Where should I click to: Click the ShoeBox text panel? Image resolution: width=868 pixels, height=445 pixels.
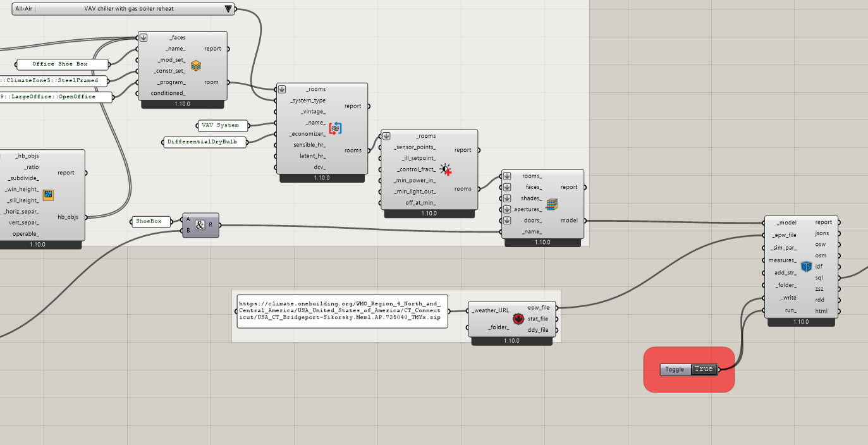click(149, 221)
